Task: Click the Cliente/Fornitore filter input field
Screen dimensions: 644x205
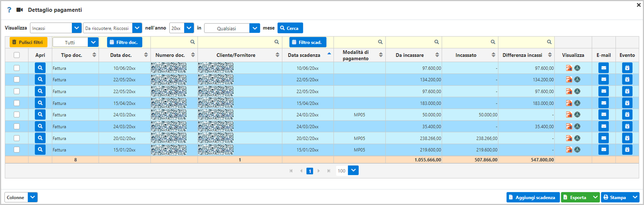Action: 236,42
